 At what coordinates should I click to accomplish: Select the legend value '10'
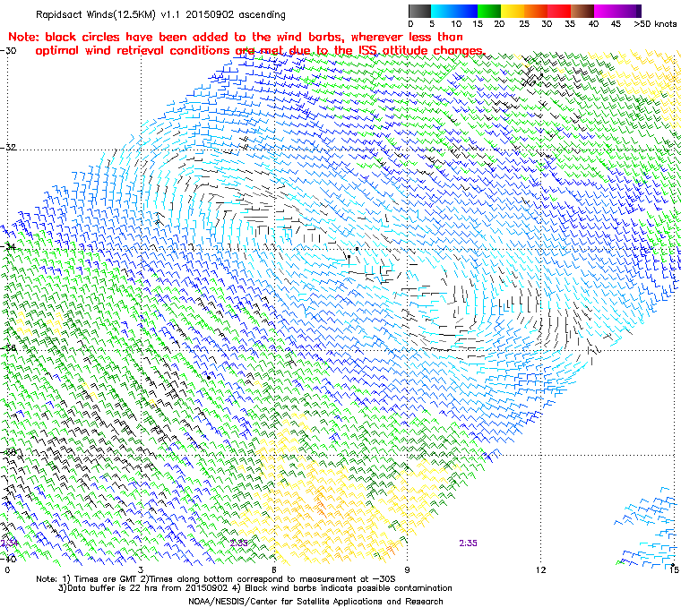tap(456, 24)
